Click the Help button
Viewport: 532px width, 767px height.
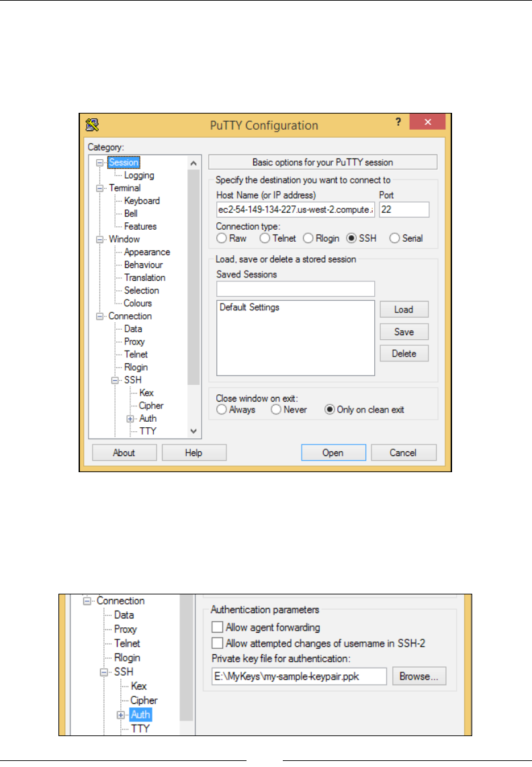click(x=194, y=453)
